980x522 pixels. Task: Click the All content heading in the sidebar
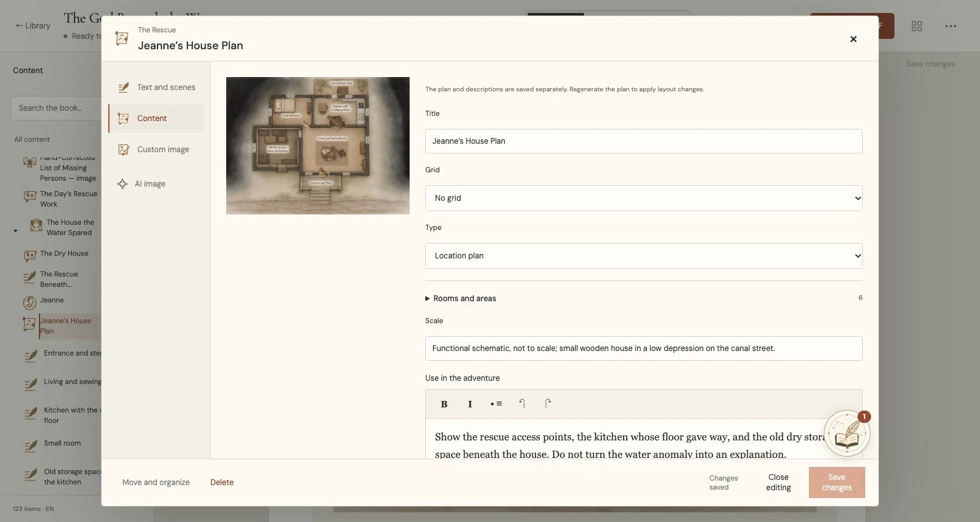[x=32, y=139]
